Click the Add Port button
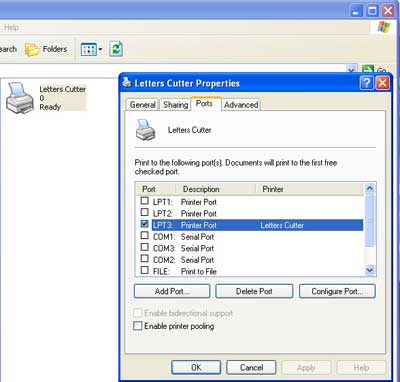 [172, 291]
